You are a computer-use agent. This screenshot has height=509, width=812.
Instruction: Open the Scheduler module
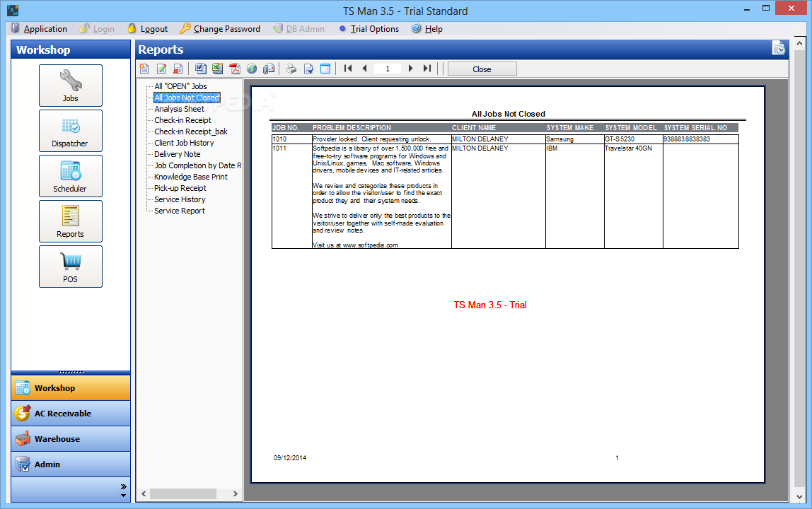[71, 176]
